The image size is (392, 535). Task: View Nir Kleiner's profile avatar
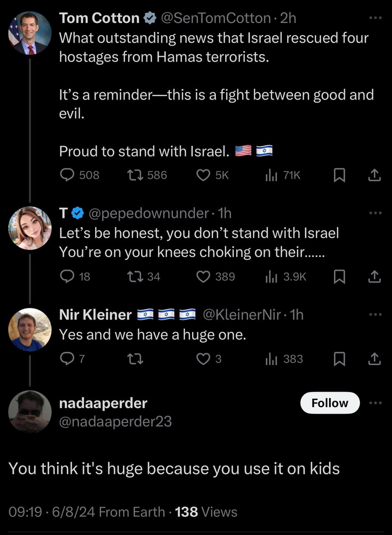pyautogui.click(x=30, y=329)
